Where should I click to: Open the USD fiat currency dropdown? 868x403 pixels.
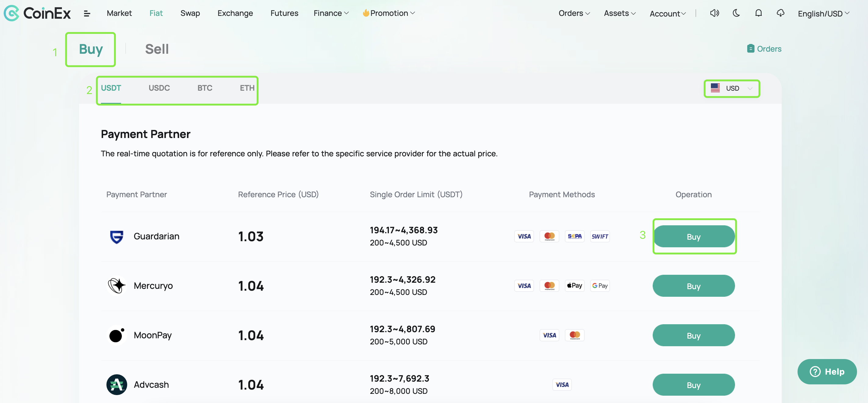(732, 88)
